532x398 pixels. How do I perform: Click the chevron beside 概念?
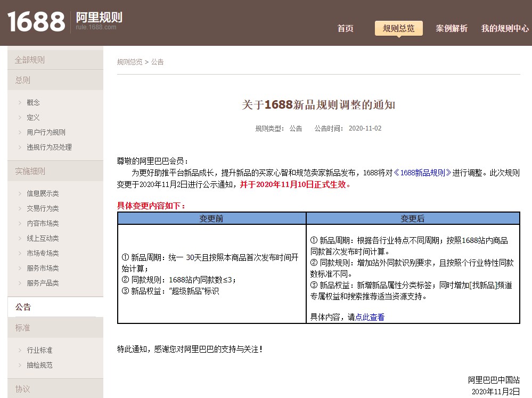point(20,102)
